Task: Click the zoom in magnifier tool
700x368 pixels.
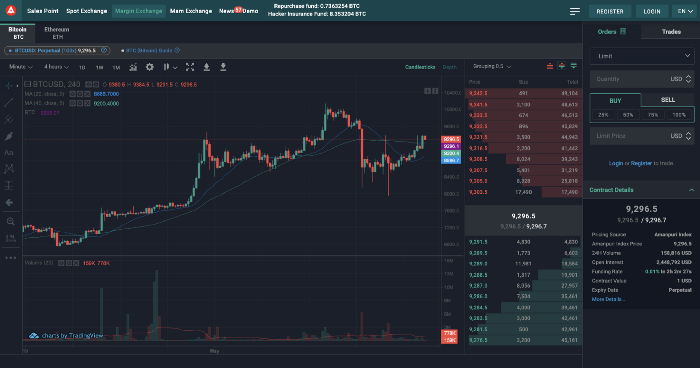Action: click(10, 221)
